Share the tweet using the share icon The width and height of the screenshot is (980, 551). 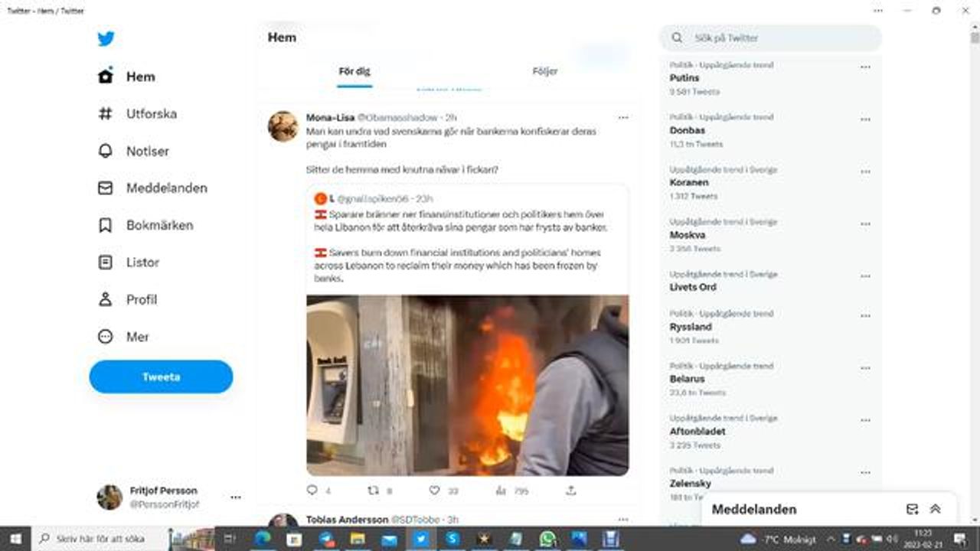coord(570,491)
